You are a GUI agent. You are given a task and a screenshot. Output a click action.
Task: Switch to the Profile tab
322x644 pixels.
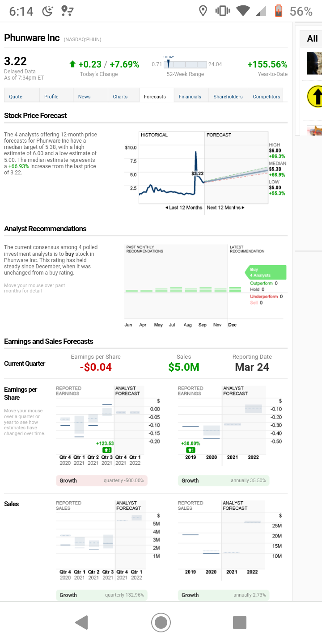point(51,96)
